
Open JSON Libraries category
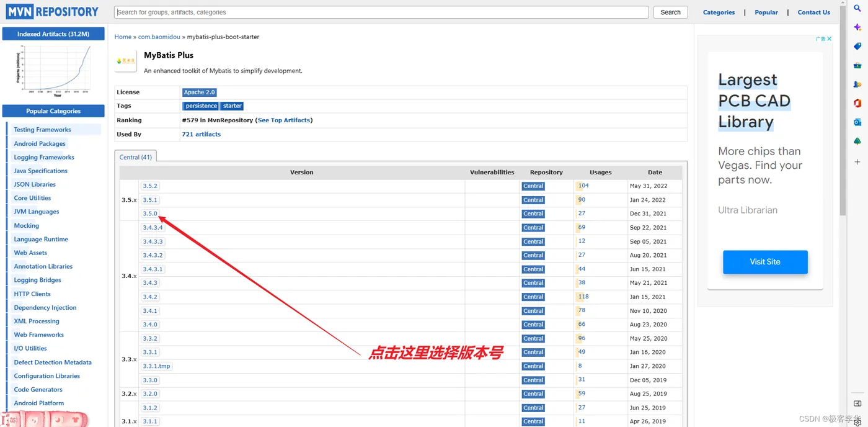tap(35, 184)
